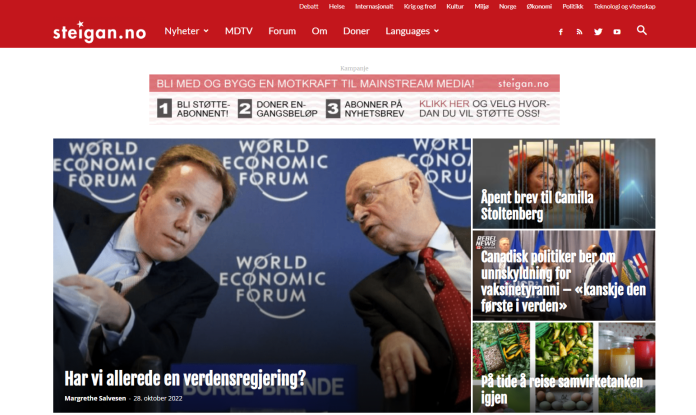Open the Forum menu item
This screenshot has width=696, height=415.
(x=282, y=31)
